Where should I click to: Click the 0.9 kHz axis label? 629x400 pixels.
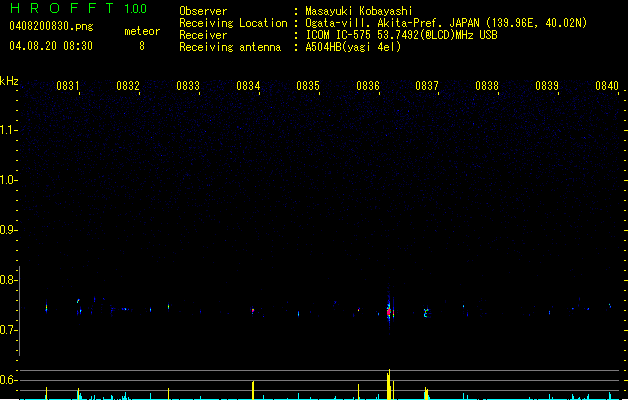pyautogui.click(x=8, y=230)
